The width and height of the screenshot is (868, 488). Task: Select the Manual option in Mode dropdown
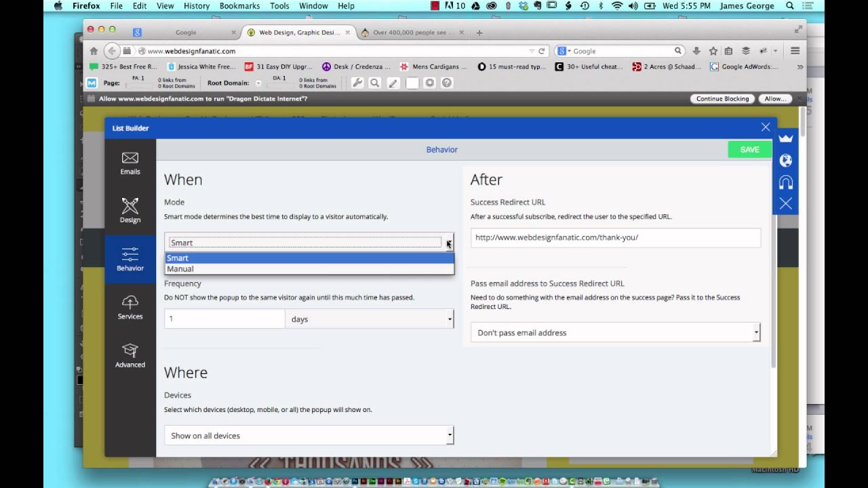tap(309, 269)
